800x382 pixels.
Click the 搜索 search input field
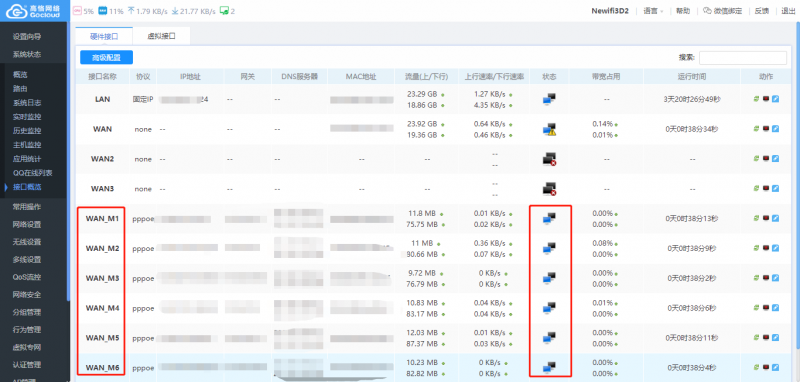click(x=742, y=58)
